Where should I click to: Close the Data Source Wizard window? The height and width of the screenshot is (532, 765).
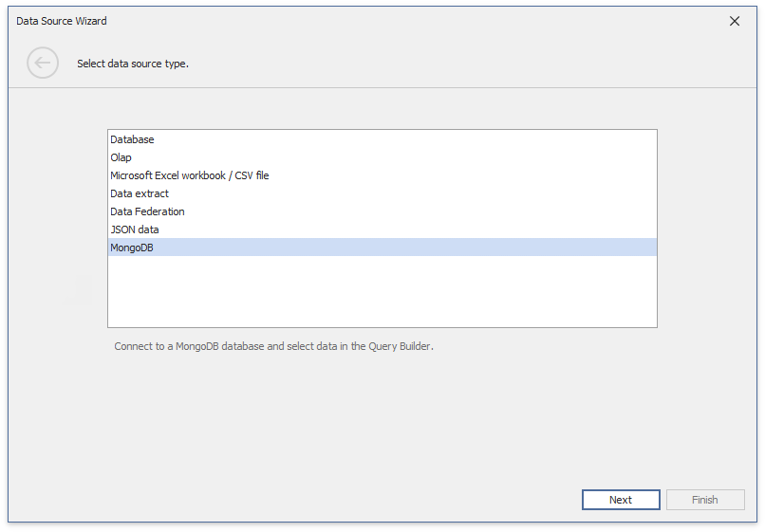point(734,21)
